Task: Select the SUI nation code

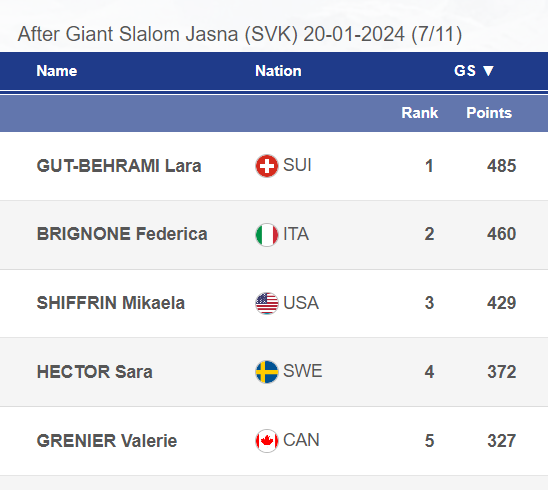Action: pyautogui.click(x=297, y=165)
